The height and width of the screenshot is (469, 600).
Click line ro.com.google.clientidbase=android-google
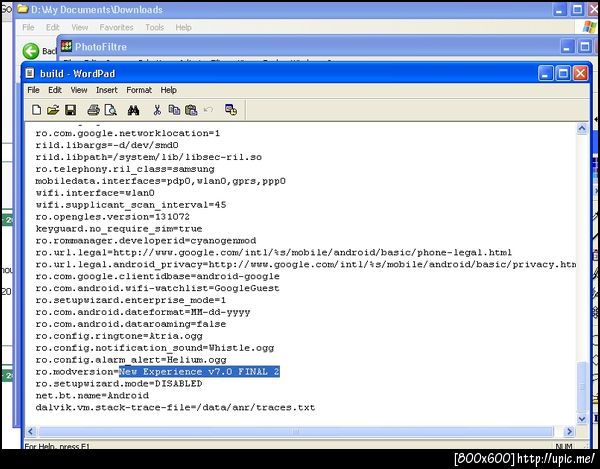tap(158, 276)
